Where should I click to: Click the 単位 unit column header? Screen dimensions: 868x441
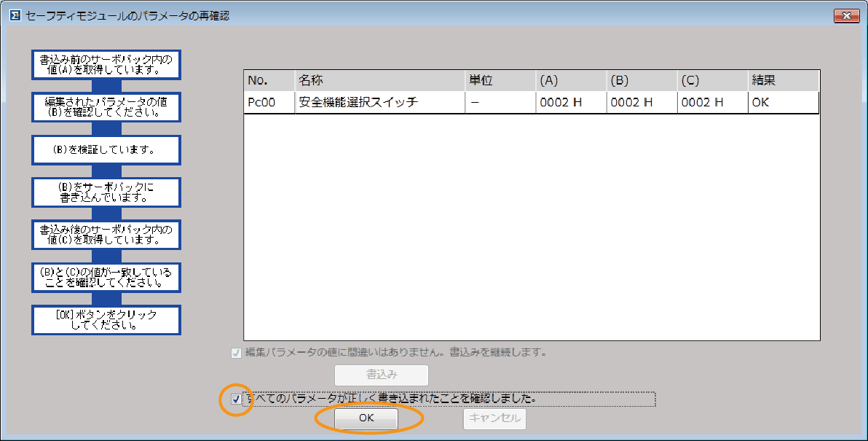point(500,79)
